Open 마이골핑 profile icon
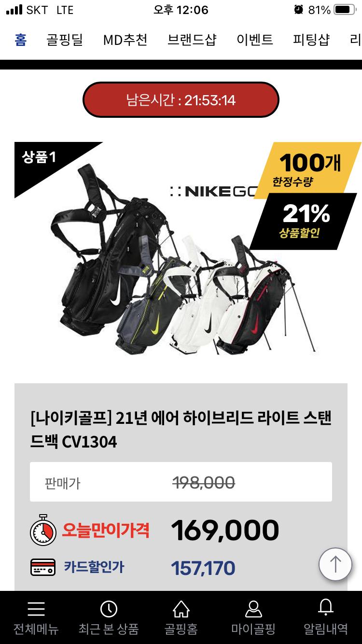Screen dimensions: 362x644 [x=253, y=609]
